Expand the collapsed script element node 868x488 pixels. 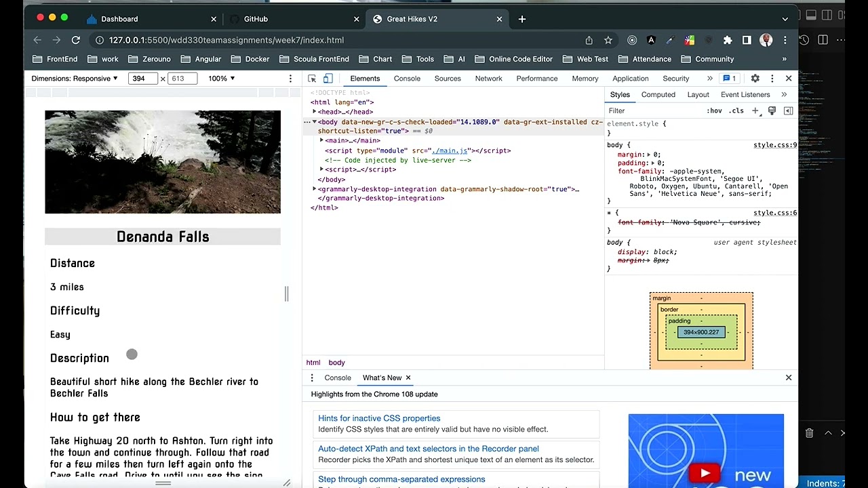coord(321,169)
